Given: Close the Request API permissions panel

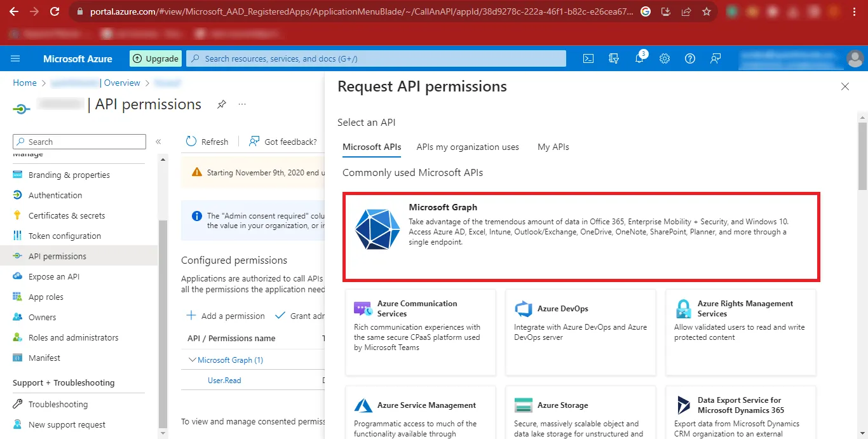Looking at the screenshot, I should [844, 86].
